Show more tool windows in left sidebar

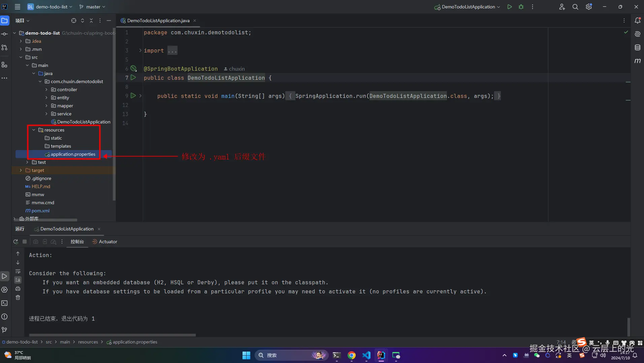tap(5, 78)
